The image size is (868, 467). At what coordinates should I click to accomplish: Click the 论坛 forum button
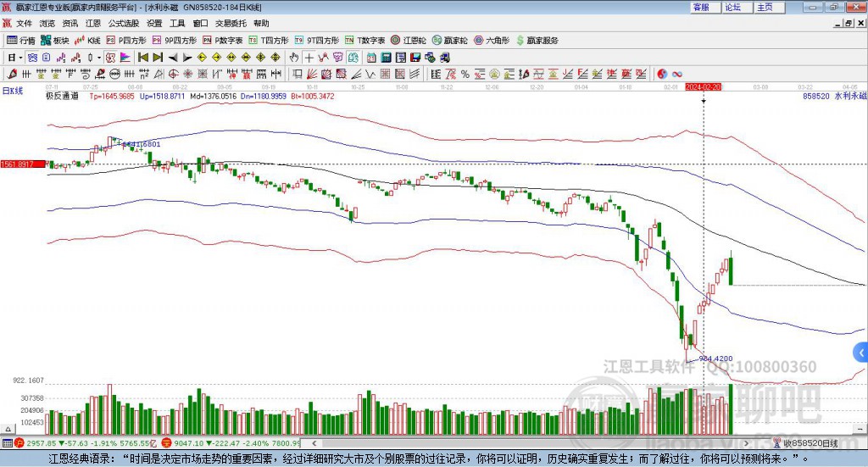tap(737, 7)
